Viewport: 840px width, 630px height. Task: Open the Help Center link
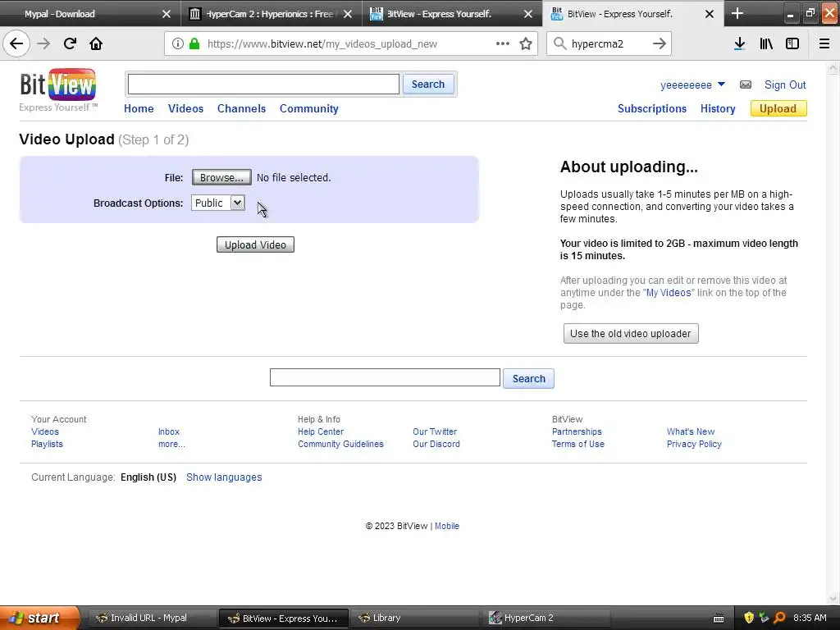pos(321,431)
